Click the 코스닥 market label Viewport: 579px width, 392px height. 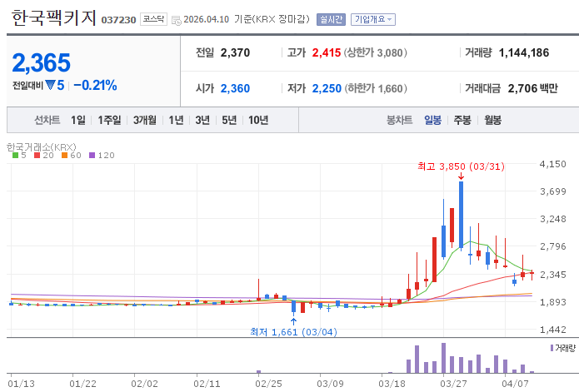point(153,19)
